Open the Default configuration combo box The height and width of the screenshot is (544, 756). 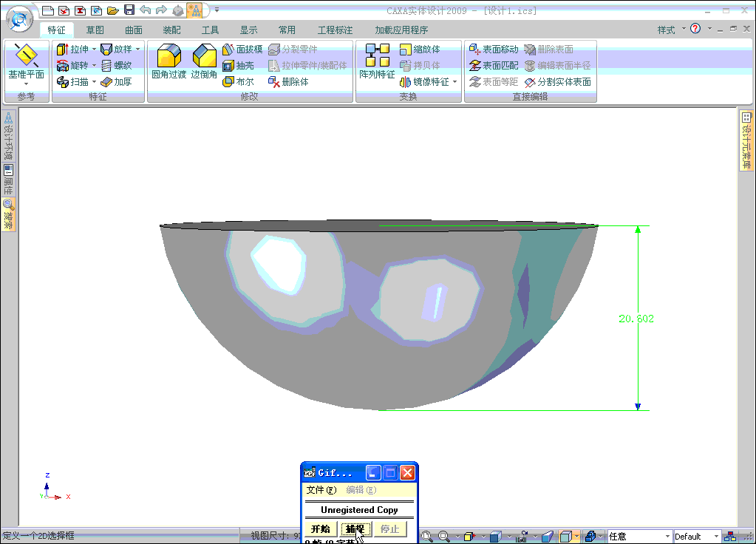click(x=697, y=536)
